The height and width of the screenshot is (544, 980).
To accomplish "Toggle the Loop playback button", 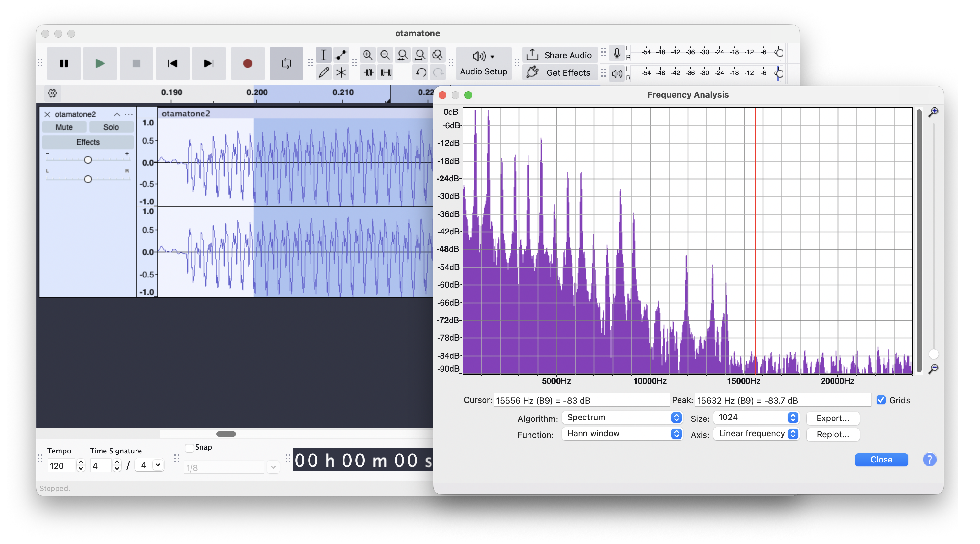I will 286,63.
